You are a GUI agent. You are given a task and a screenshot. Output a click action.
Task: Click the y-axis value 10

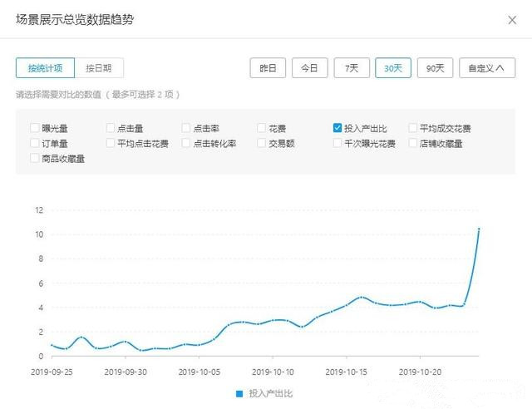(x=39, y=234)
